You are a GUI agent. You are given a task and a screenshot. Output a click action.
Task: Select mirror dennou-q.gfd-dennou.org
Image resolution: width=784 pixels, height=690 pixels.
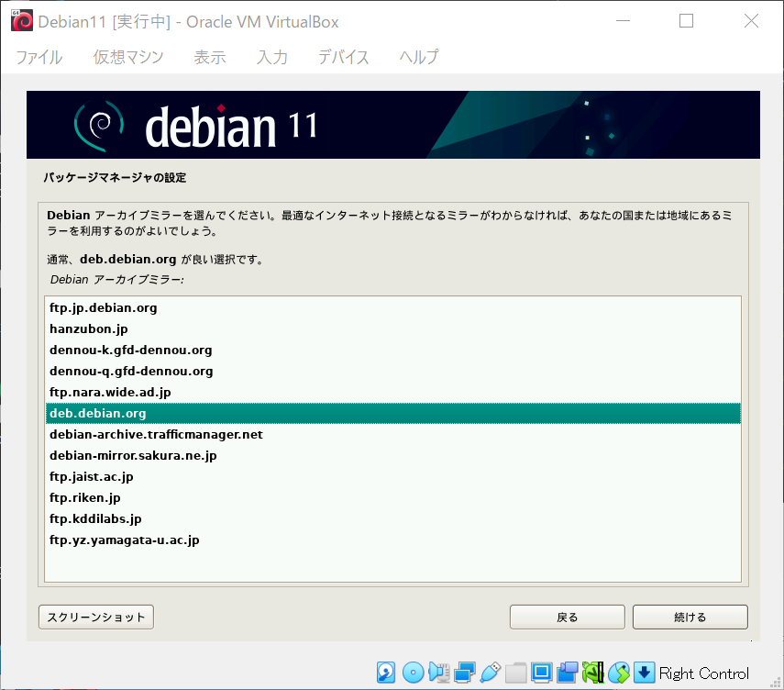tap(393, 371)
